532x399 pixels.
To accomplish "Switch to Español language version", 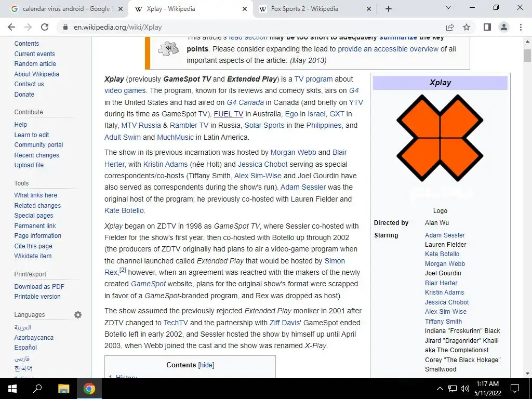I will coord(25,348).
